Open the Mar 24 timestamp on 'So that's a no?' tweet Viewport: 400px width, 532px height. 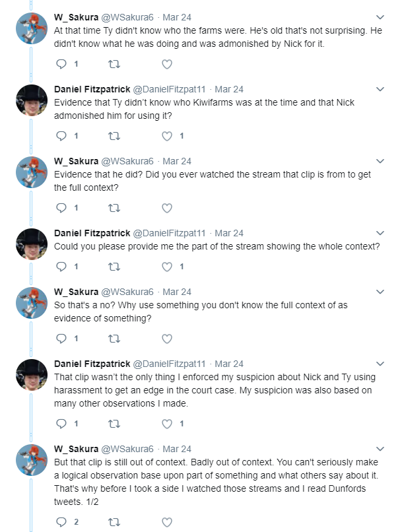tap(177, 292)
